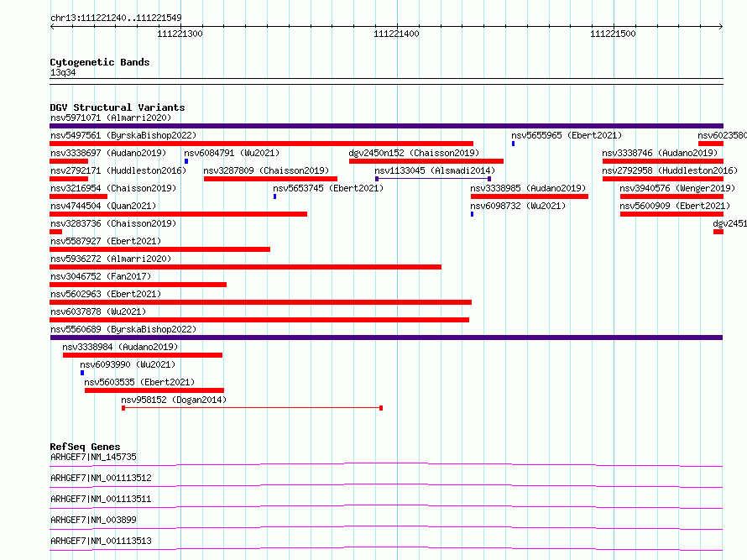Click nsv5602963 (Ebert2021) label
This screenshot has height=560, width=747.
pos(106,294)
